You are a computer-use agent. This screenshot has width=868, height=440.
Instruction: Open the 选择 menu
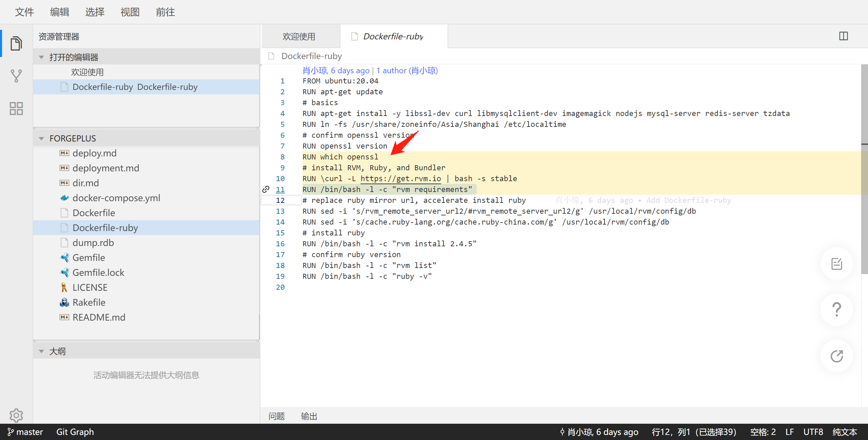click(95, 12)
